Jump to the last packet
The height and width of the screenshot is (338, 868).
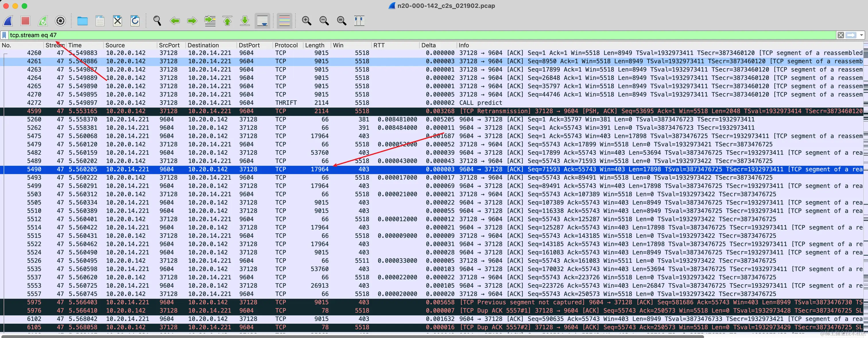(245, 21)
